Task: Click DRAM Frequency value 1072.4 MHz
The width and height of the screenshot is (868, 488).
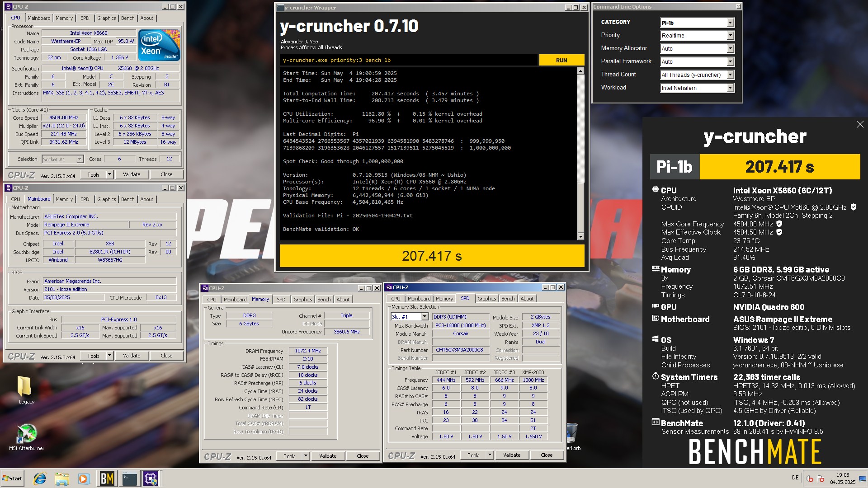Action: [308, 351]
